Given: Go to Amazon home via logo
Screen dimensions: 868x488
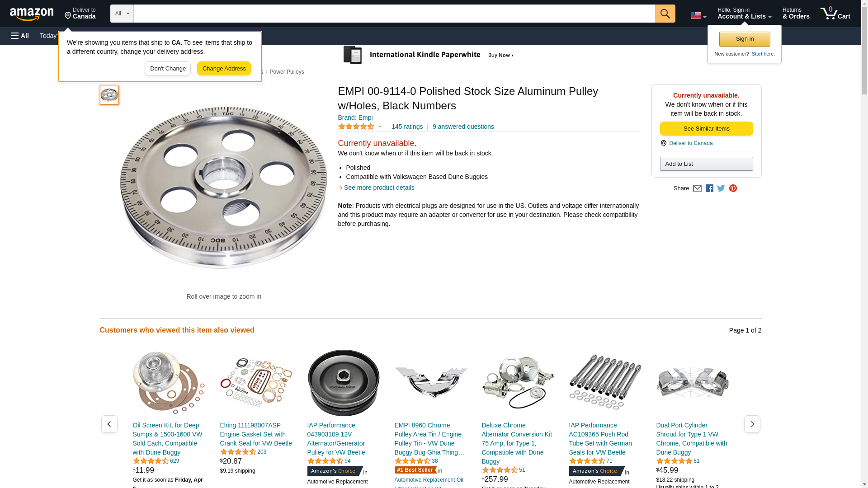Looking at the screenshot, I should [32, 14].
